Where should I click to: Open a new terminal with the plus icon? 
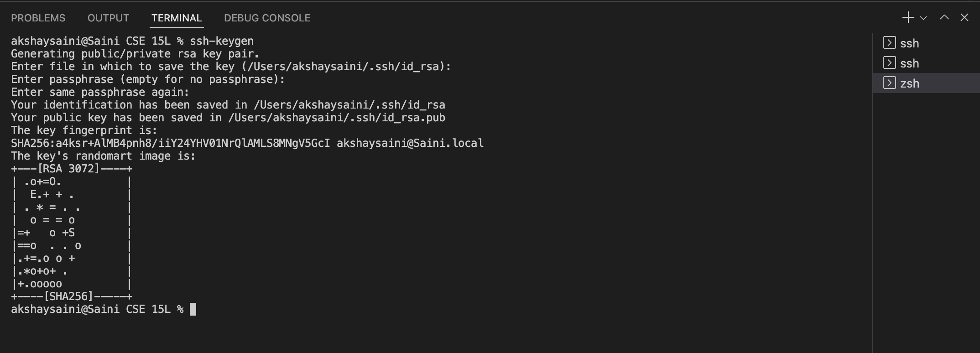click(907, 18)
